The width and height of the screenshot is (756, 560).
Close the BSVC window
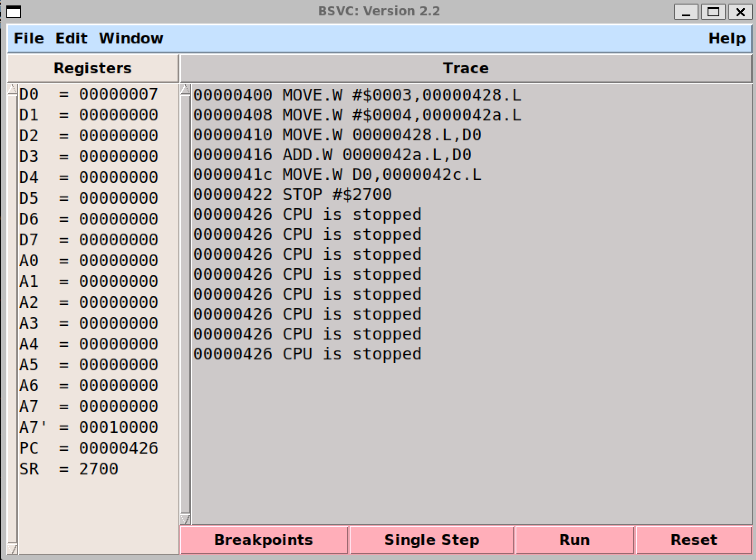740,12
